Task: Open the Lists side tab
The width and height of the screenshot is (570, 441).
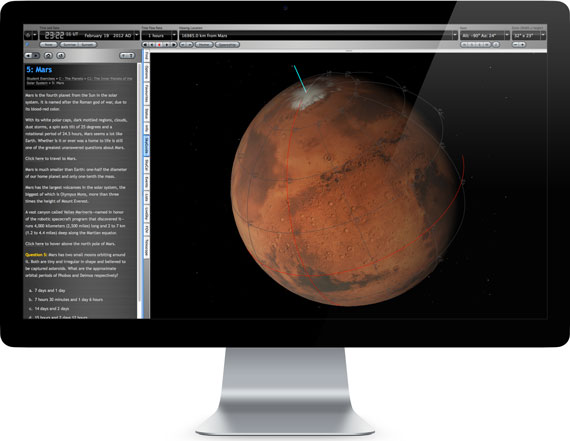Action: point(146,197)
